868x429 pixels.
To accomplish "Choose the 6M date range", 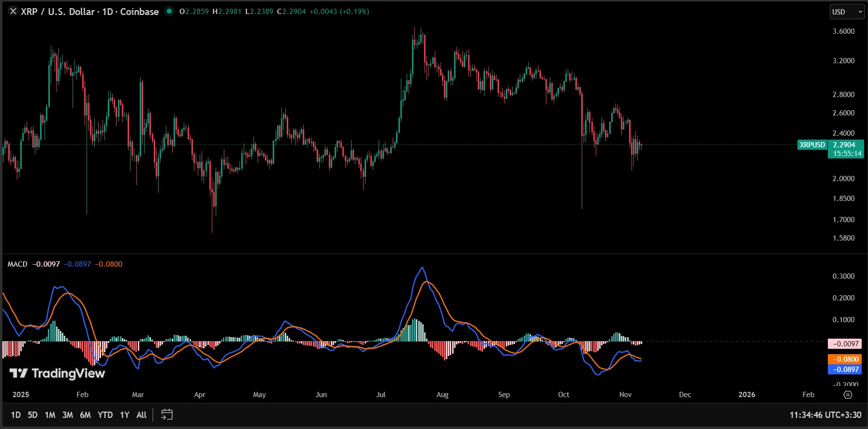I will pos(85,415).
